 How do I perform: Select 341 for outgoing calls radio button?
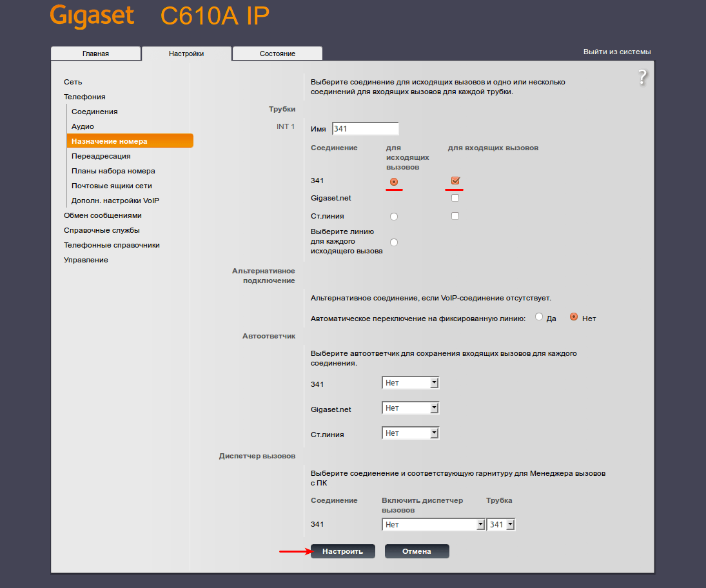[394, 181]
